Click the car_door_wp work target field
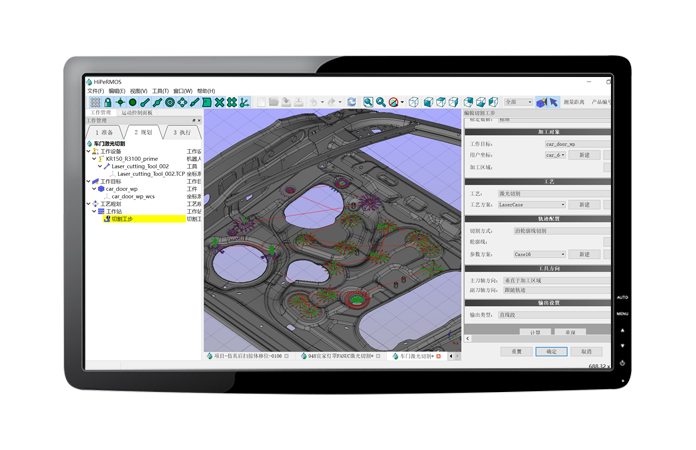This screenshot has width=696, height=450. click(577, 144)
